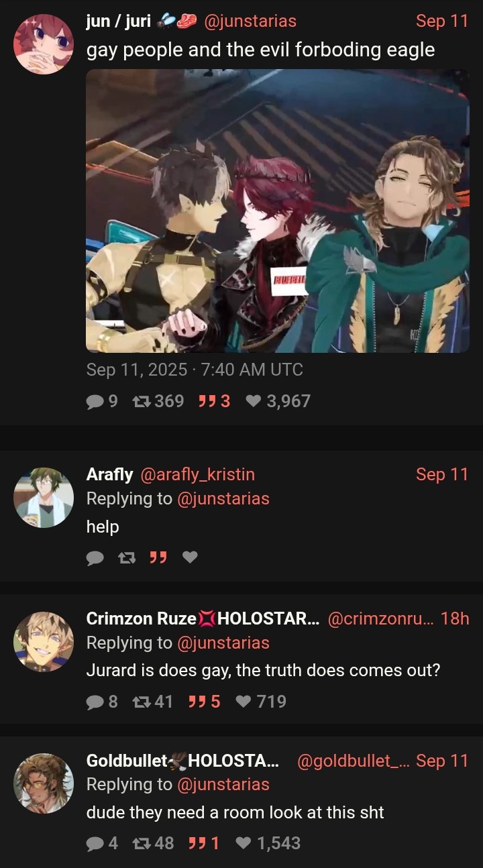The image size is (483, 868).
Task: Open jun / juri profile avatar
Action: tap(44, 44)
